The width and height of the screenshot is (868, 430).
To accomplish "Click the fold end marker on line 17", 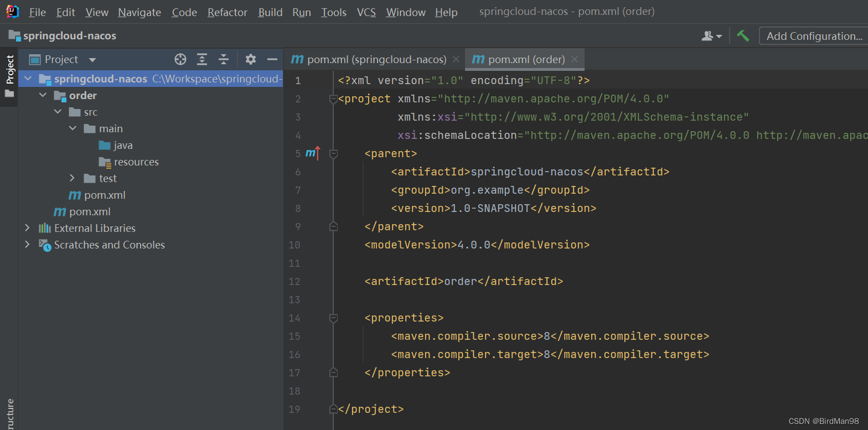I will click(x=333, y=372).
